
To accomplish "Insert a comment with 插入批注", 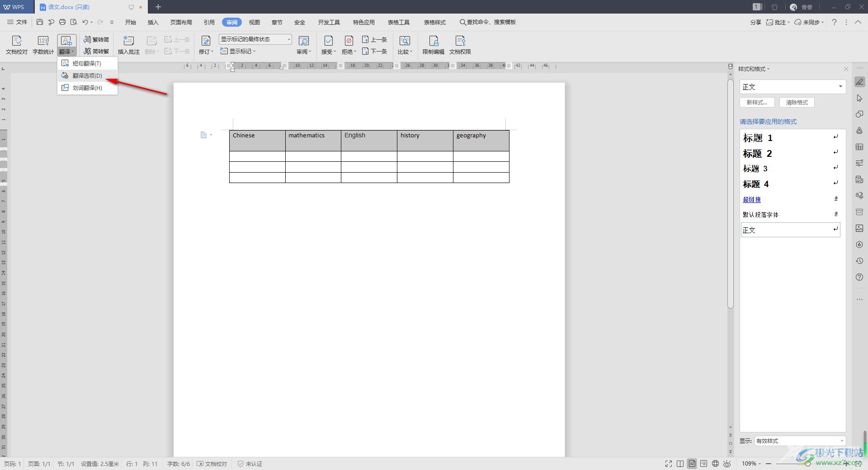I will 128,45.
